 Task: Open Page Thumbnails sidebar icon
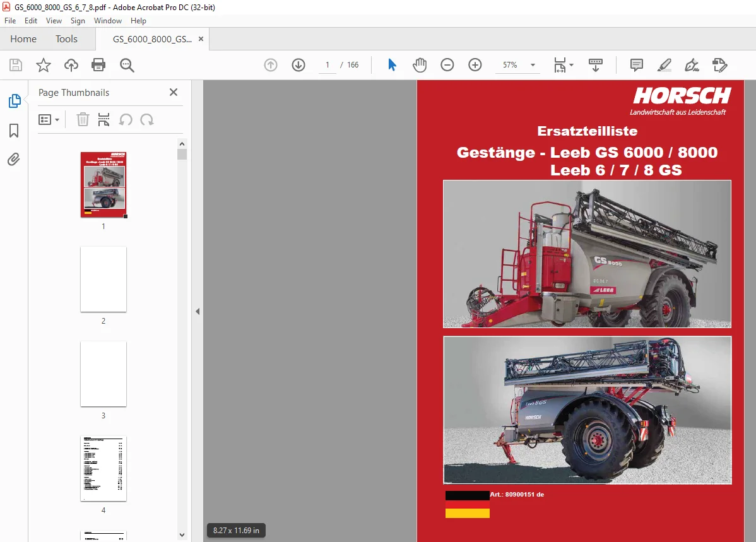coord(15,101)
